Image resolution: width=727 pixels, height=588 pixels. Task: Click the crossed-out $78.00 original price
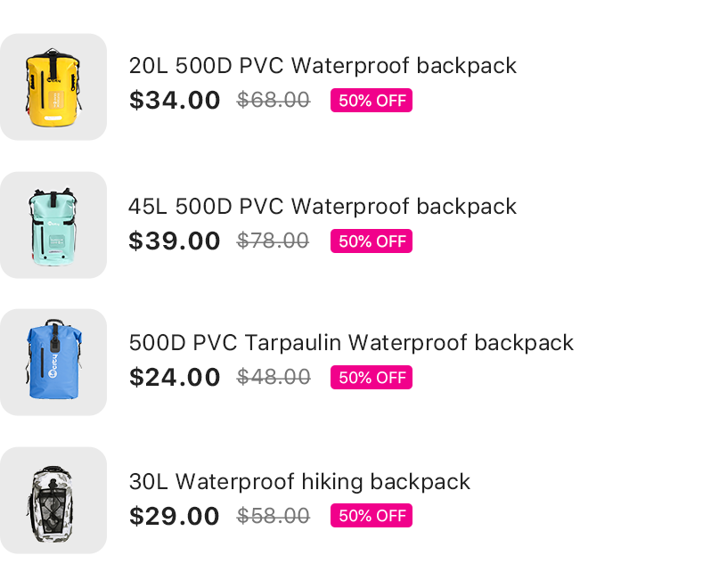(x=273, y=241)
